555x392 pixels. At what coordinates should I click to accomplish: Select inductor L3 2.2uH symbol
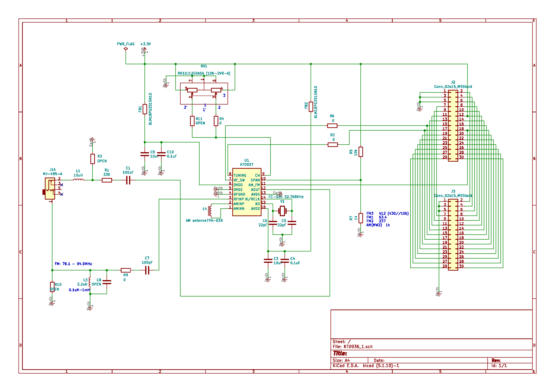click(90, 282)
